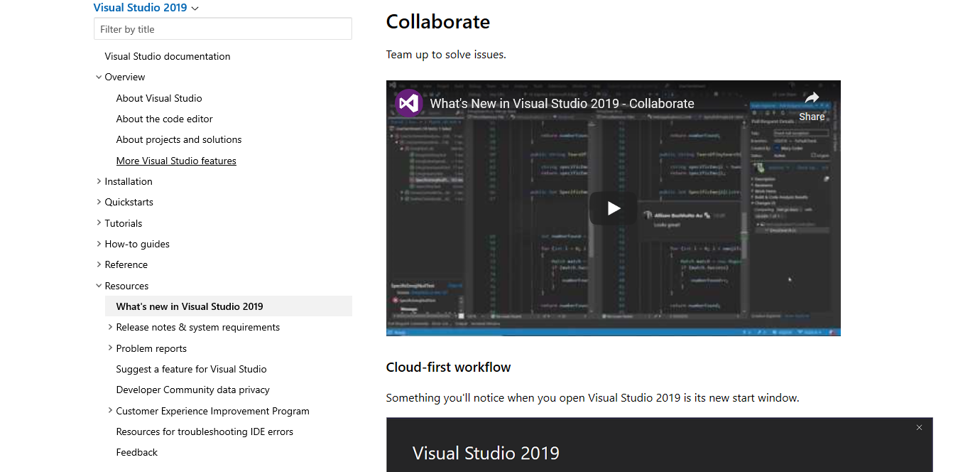Screen dimensions: 980x472
Task: Open More Visual Studio features link
Action: coord(176,161)
